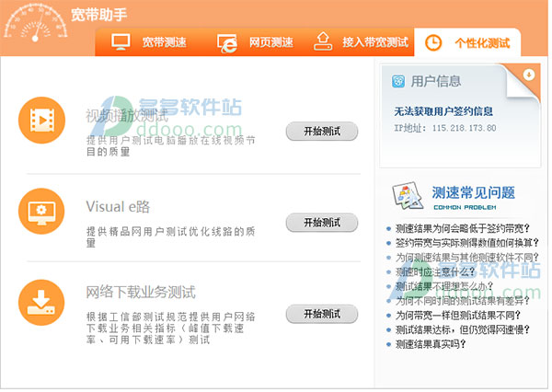Click the orange download icon for 网络下载业务测试
This screenshot has height=392, width=552.
[41, 303]
